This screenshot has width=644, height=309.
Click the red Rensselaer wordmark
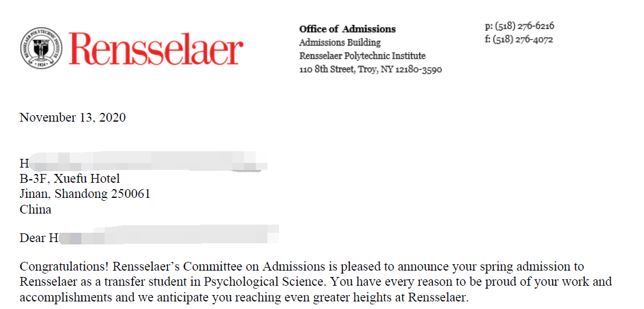[x=156, y=49]
